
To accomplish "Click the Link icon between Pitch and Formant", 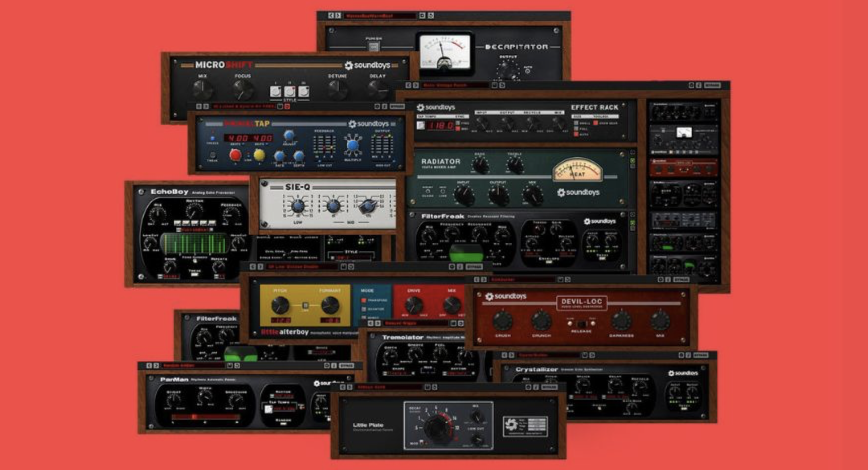I will tap(305, 306).
